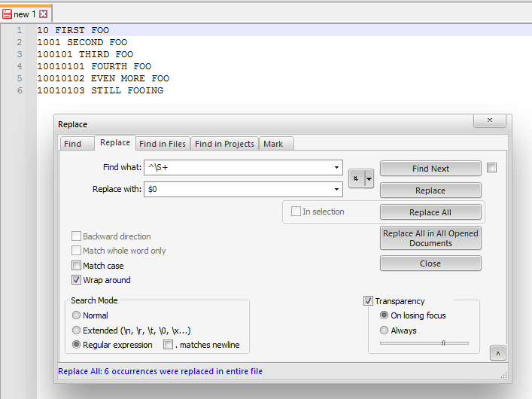Image resolution: width=532 pixels, height=399 pixels.
Task: Enable the Match case checkbox
Action: pos(76,266)
